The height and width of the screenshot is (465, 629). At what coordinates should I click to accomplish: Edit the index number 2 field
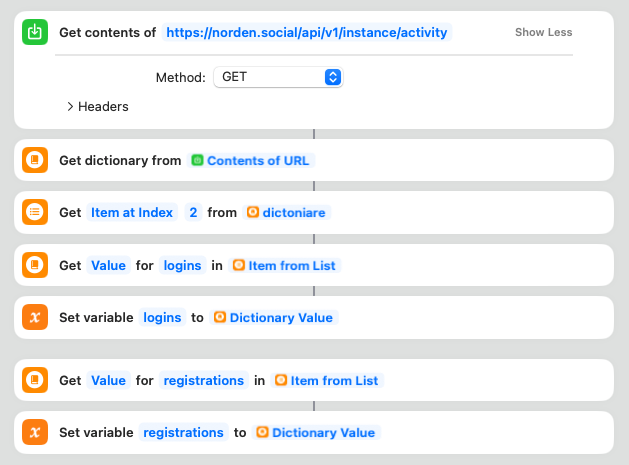tap(192, 212)
